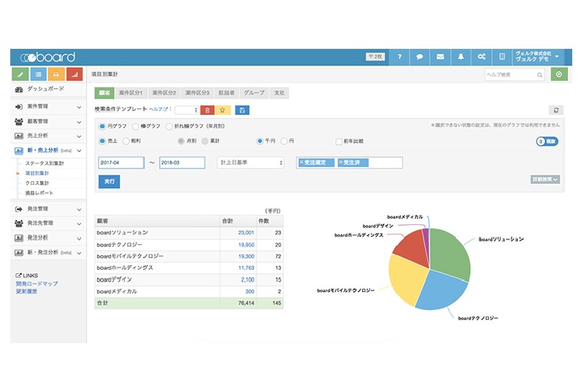Select the 粗利 radio button
The image size is (588, 392).
(x=135, y=141)
